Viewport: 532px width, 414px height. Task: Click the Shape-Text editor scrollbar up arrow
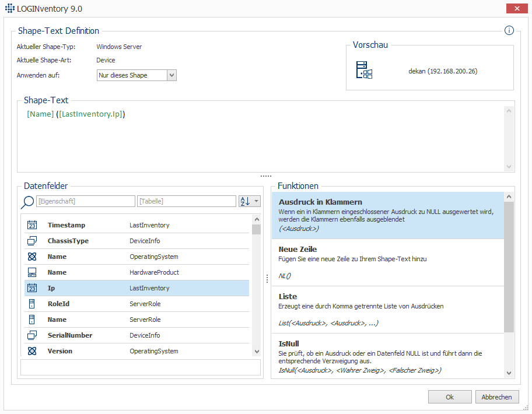pyautogui.click(x=509, y=111)
